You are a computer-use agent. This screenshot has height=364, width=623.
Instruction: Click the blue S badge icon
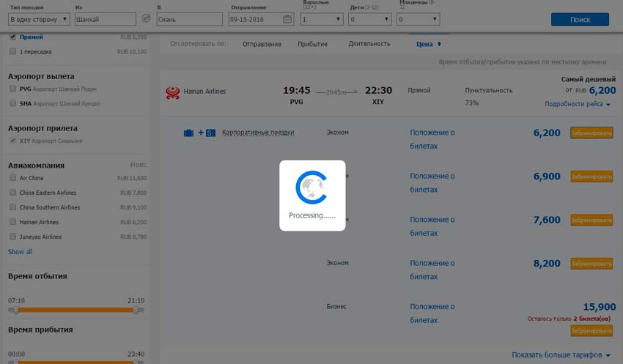click(x=210, y=133)
